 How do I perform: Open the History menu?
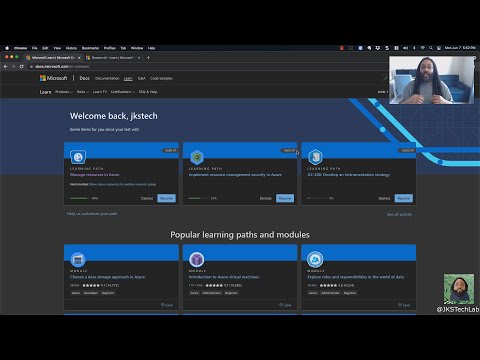coord(71,48)
